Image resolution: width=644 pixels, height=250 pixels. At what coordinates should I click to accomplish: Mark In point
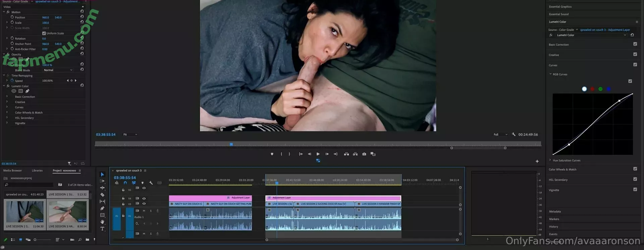(281, 154)
